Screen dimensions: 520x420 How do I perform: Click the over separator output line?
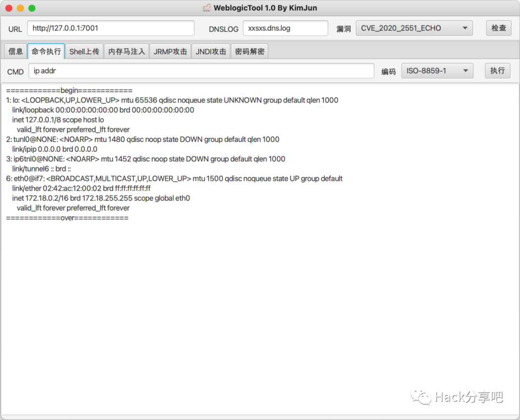point(67,218)
